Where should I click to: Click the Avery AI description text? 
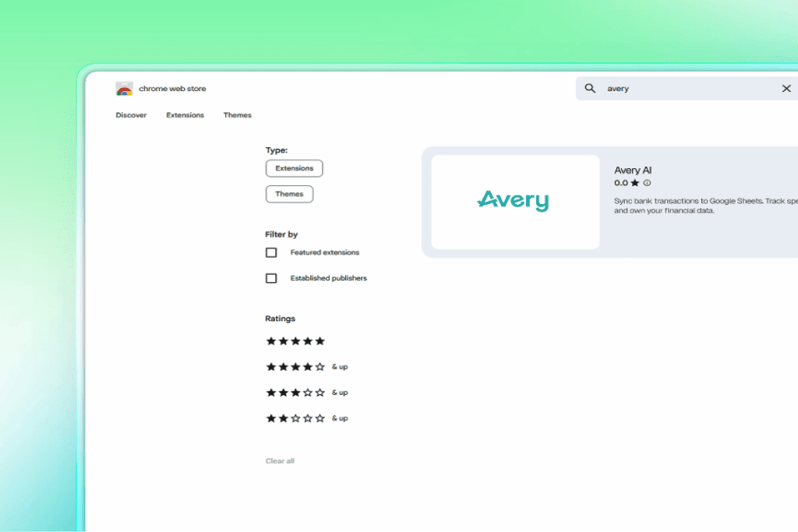point(706,206)
